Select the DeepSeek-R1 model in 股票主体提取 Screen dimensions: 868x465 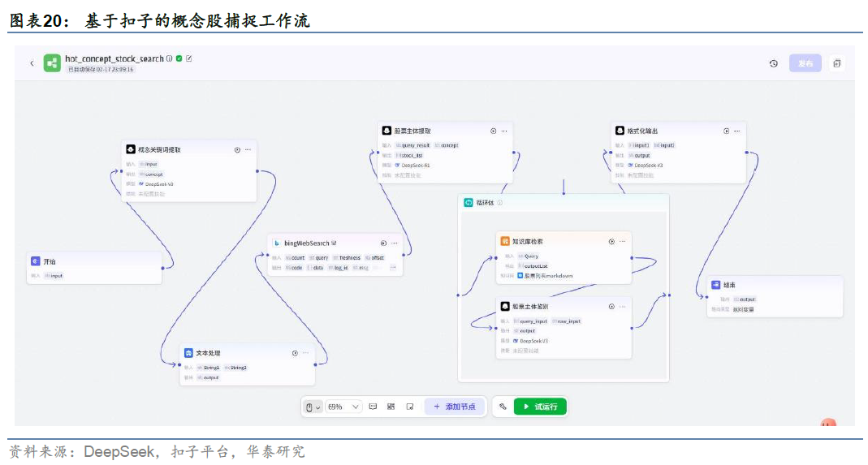pos(412,166)
